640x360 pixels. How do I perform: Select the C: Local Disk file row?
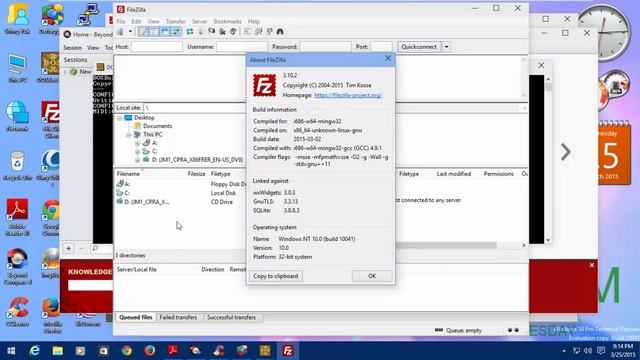tap(180, 193)
